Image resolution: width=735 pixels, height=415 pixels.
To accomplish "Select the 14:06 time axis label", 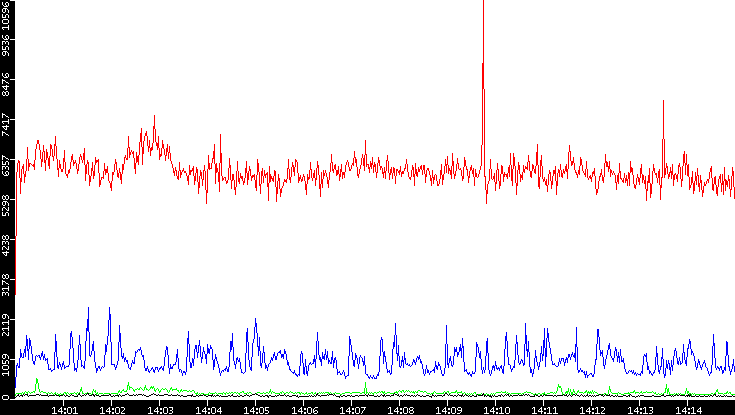I will pyautogui.click(x=304, y=410).
